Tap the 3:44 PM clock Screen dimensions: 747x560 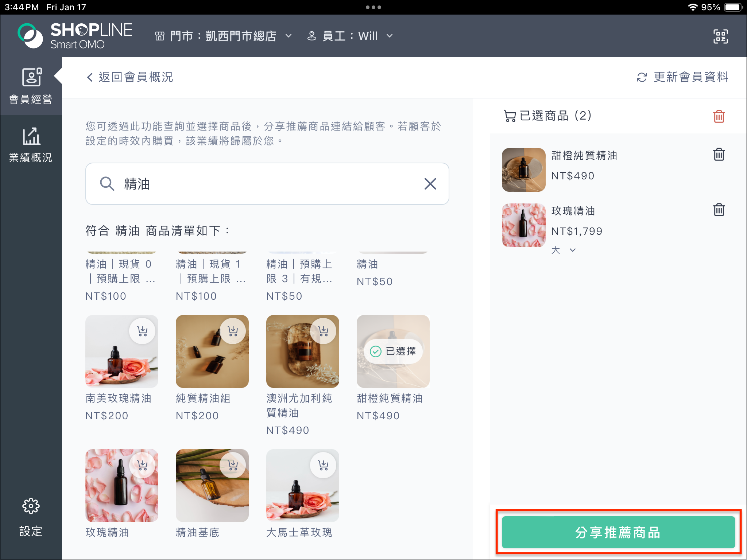click(22, 7)
